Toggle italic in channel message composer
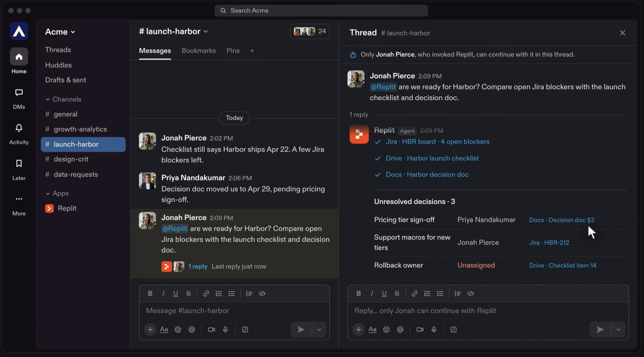The height and width of the screenshot is (357, 644). 163,293
